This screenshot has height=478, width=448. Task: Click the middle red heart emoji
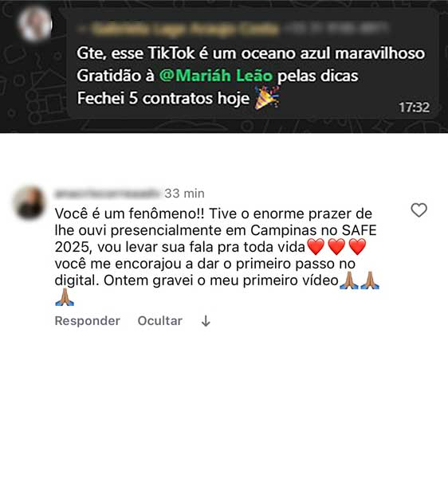coord(336,247)
